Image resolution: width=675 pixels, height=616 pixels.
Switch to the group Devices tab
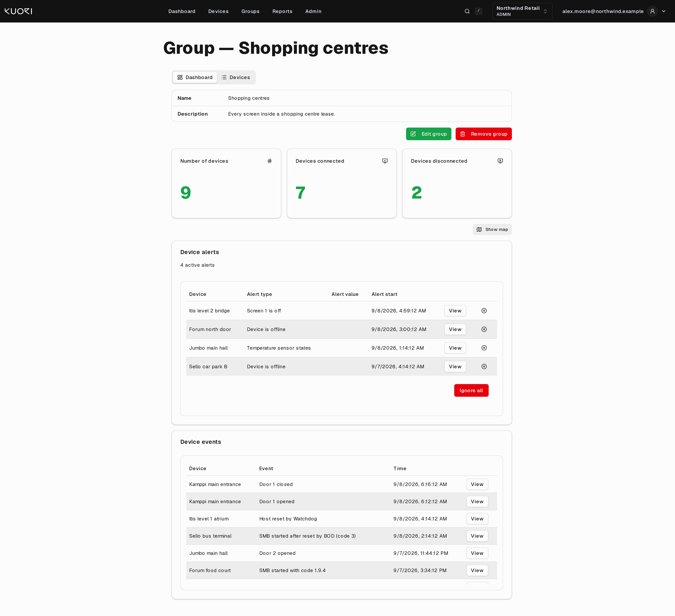pos(236,77)
